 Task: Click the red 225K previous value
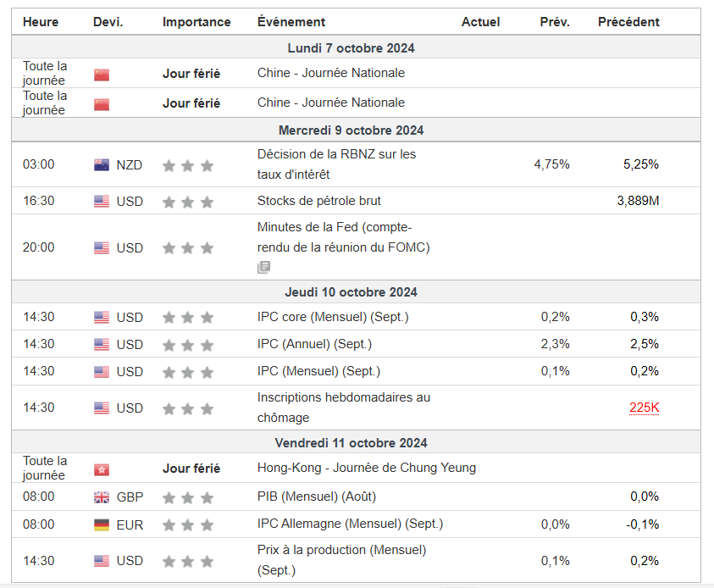[x=644, y=408]
